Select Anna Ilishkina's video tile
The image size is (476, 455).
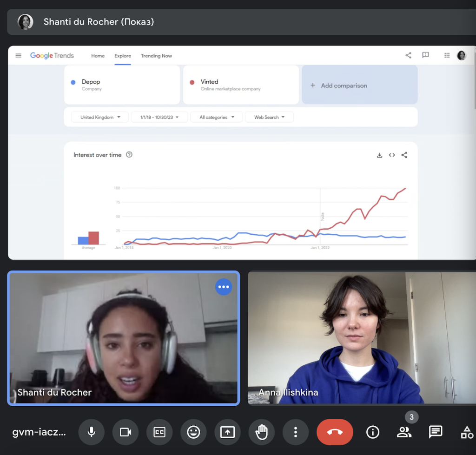[x=362, y=338]
